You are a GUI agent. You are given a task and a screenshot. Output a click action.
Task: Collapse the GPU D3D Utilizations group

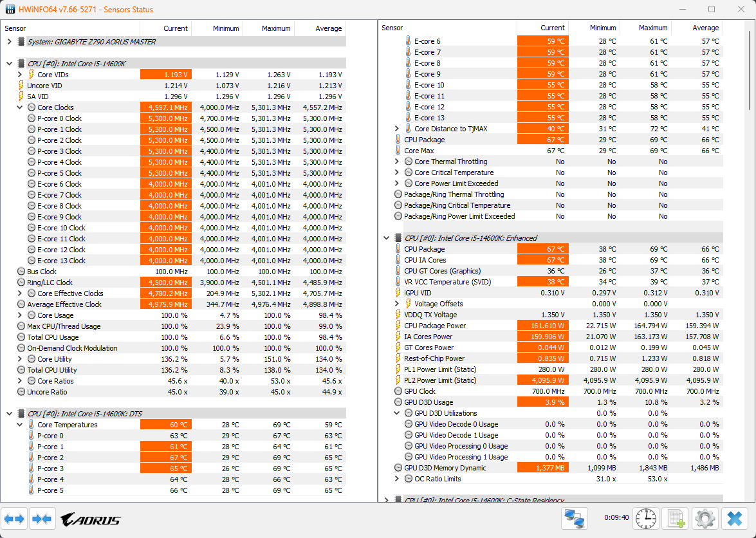(397, 413)
